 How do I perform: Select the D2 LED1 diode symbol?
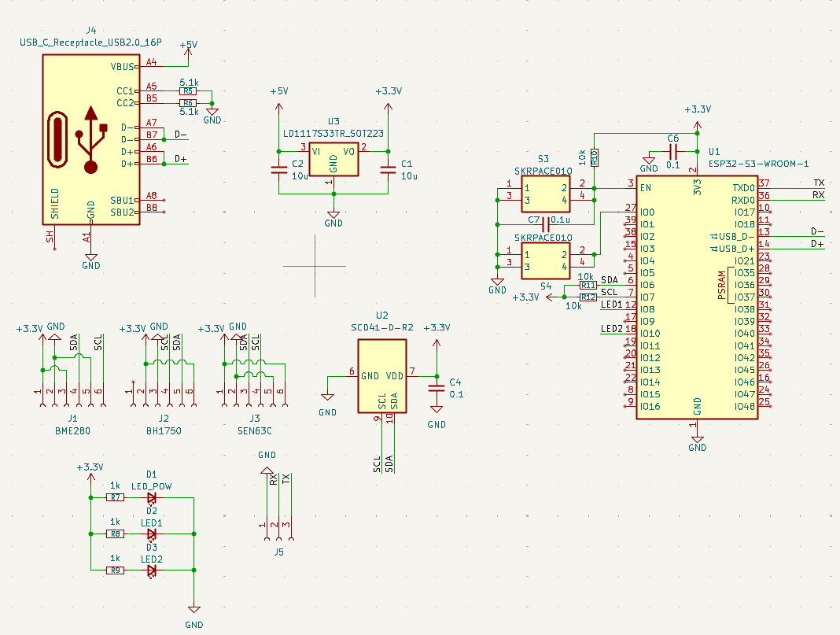[152, 534]
